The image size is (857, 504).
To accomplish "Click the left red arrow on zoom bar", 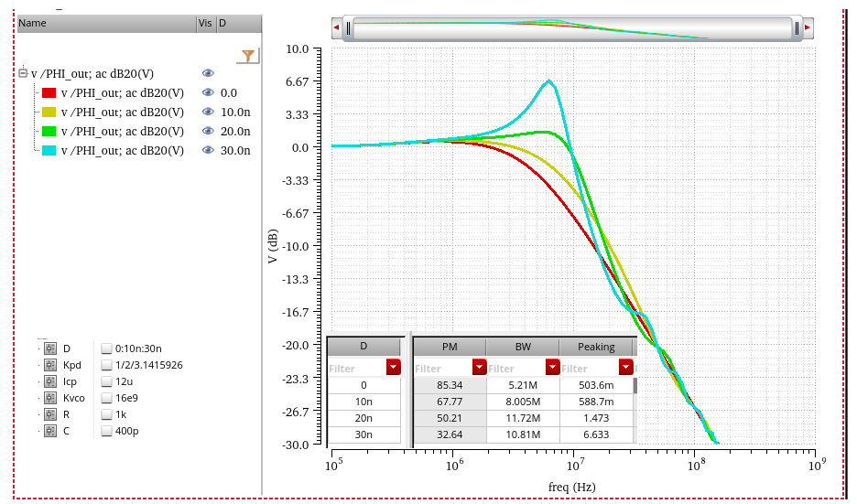I will pos(336,27).
